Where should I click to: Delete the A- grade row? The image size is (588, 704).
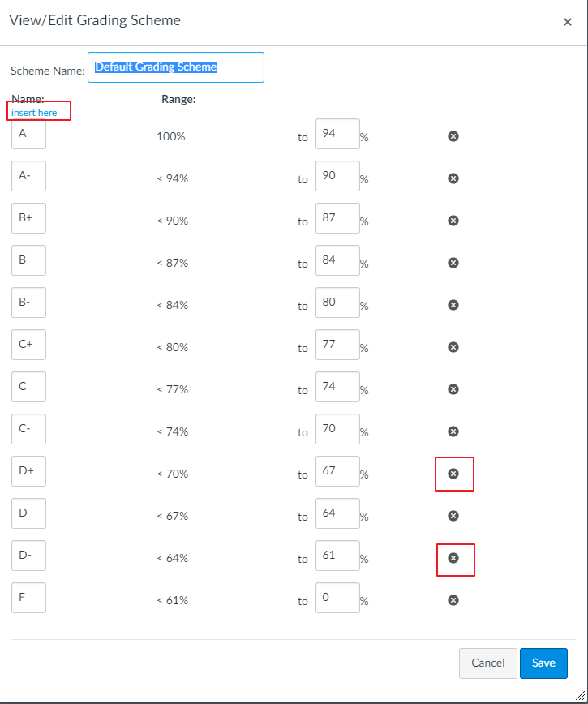[453, 178]
